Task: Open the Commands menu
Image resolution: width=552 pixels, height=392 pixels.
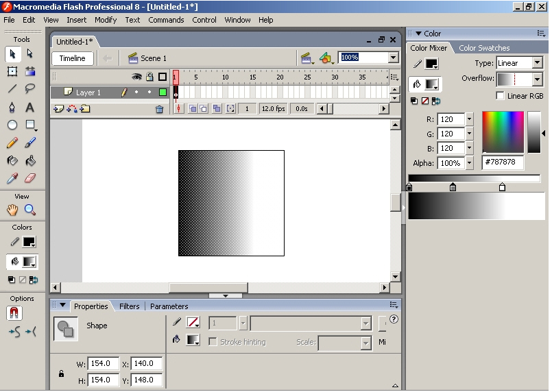Action: 166,20
